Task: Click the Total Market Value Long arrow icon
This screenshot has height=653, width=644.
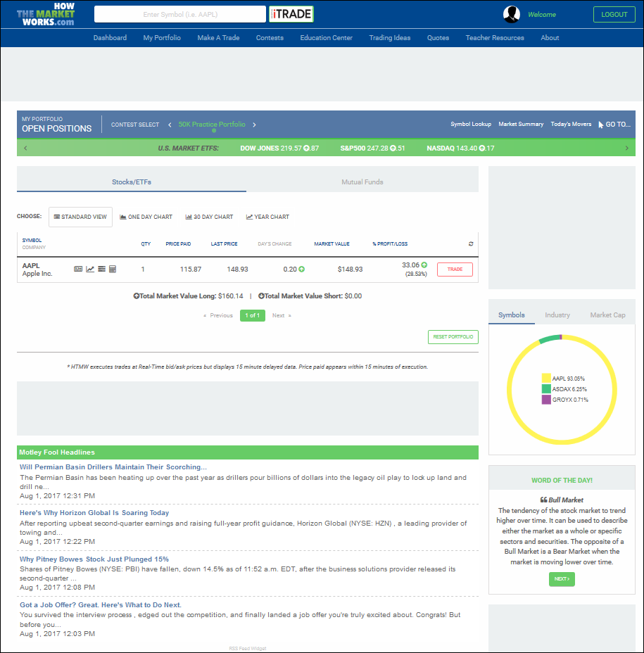Action: click(137, 296)
